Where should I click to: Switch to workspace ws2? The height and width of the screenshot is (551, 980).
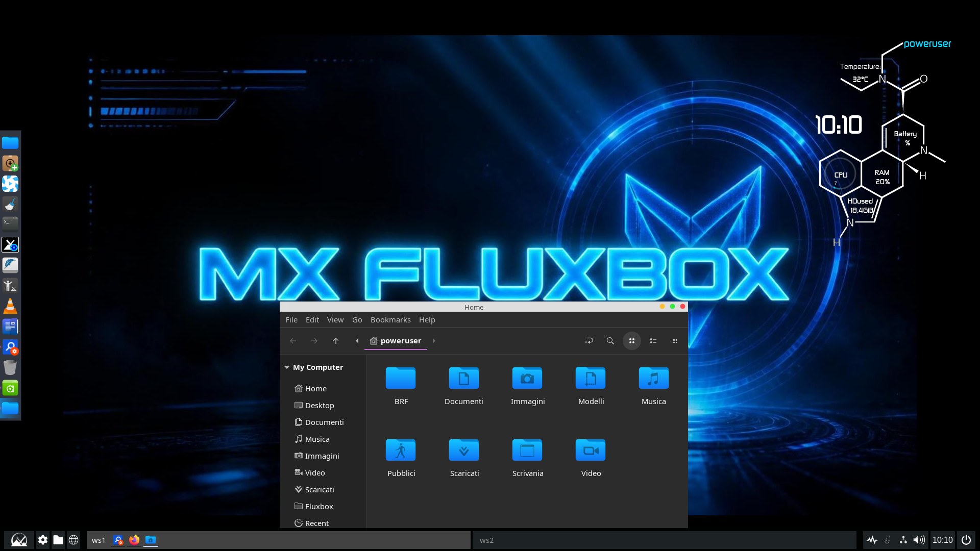(486, 540)
